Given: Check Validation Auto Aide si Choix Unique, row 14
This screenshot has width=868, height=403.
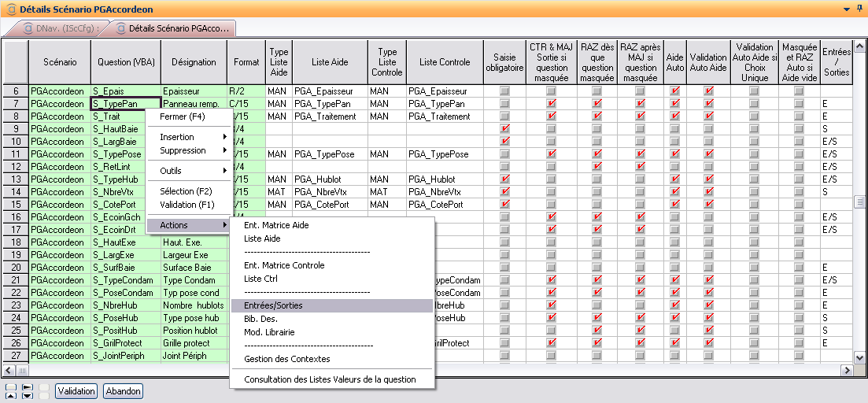Looking at the screenshot, I should pyautogui.click(x=754, y=192).
